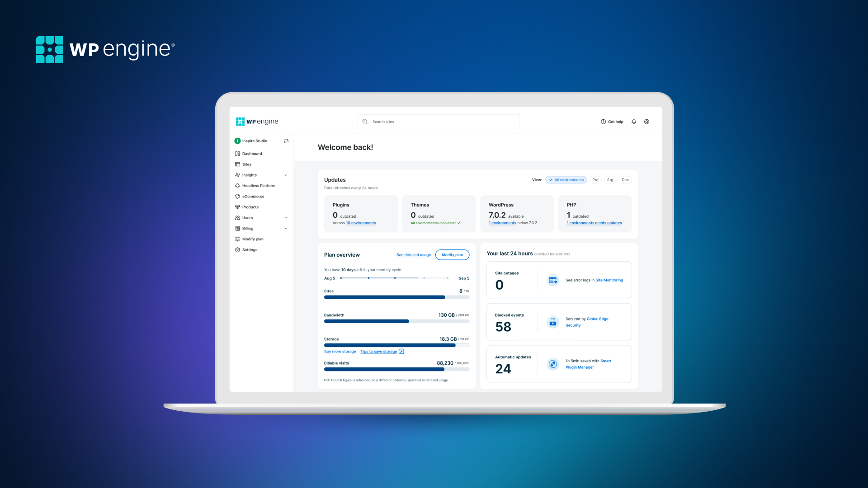Click the Inspire Studio account name
The image size is (868, 488).
click(x=255, y=141)
